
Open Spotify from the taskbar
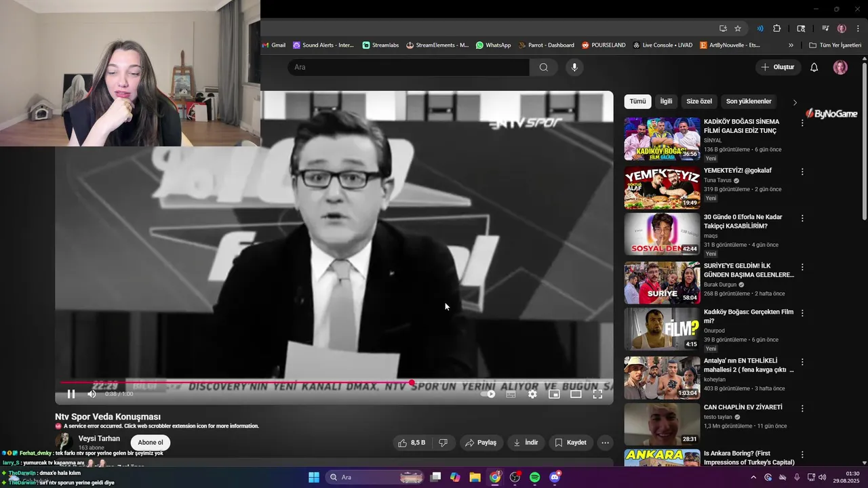click(x=534, y=477)
